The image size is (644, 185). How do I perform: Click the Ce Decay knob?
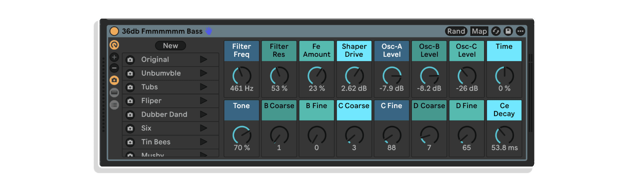point(505,135)
